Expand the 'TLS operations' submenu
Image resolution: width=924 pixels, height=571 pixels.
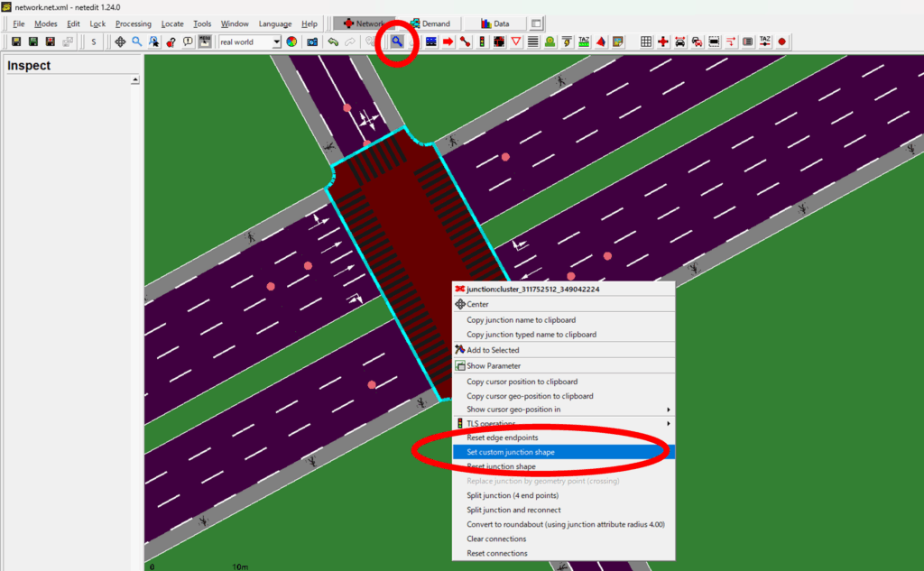(563, 424)
